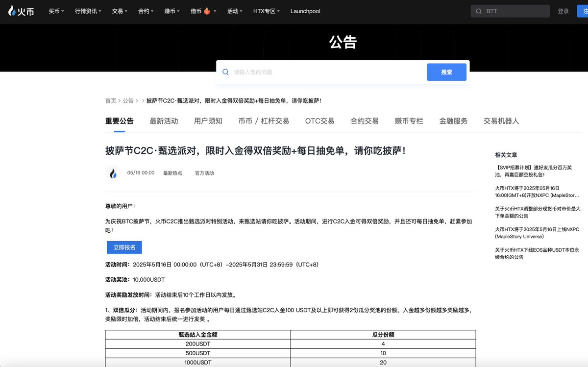Open the 用户须知 tab
The width and height of the screenshot is (588, 367).
[x=208, y=121]
